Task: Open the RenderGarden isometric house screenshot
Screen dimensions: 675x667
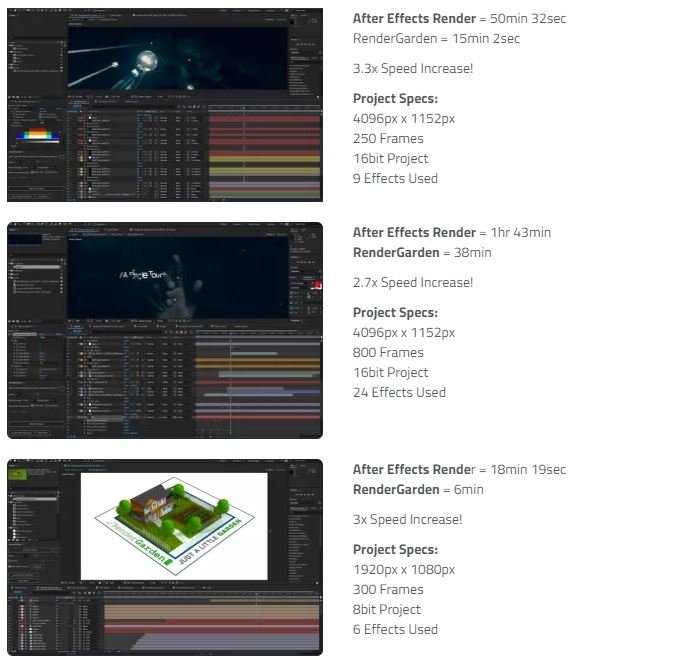Action: click(x=165, y=557)
